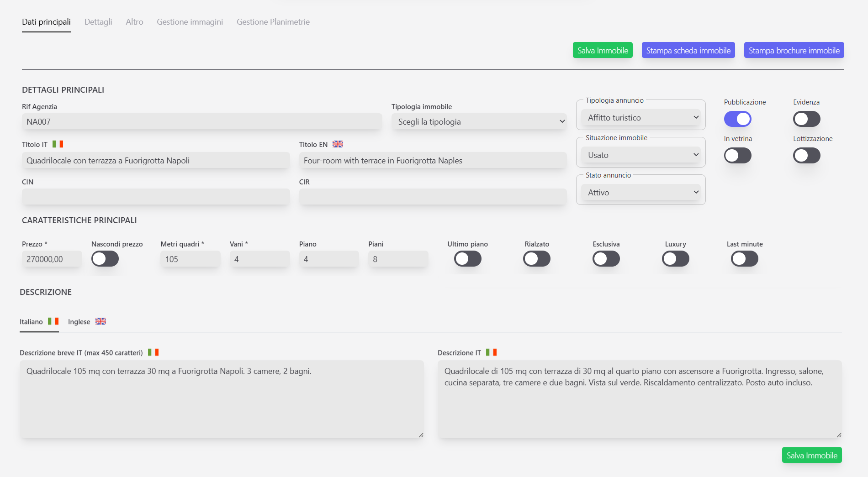Turn on the Rialzato switch

(x=537, y=259)
